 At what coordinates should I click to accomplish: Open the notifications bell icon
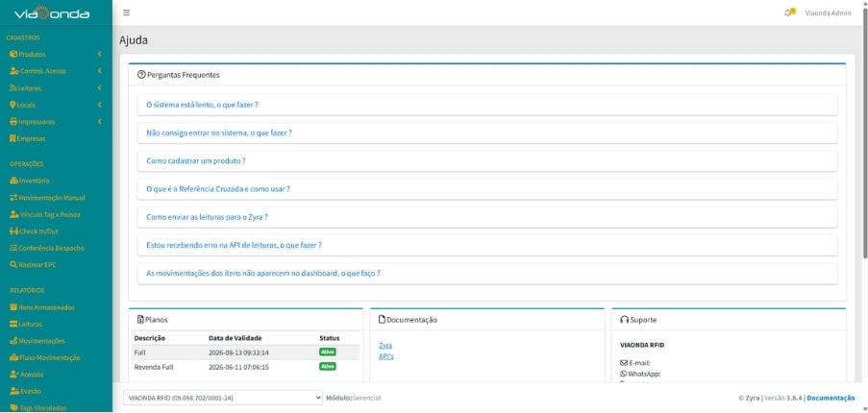788,12
